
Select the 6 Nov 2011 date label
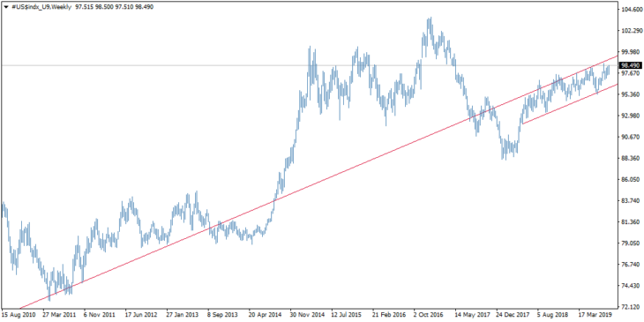point(101,314)
